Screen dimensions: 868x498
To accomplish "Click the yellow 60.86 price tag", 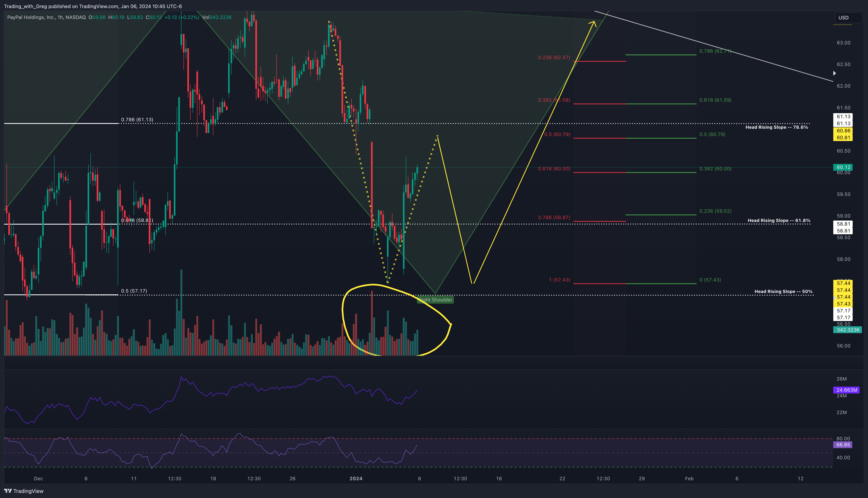I will (843, 131).
